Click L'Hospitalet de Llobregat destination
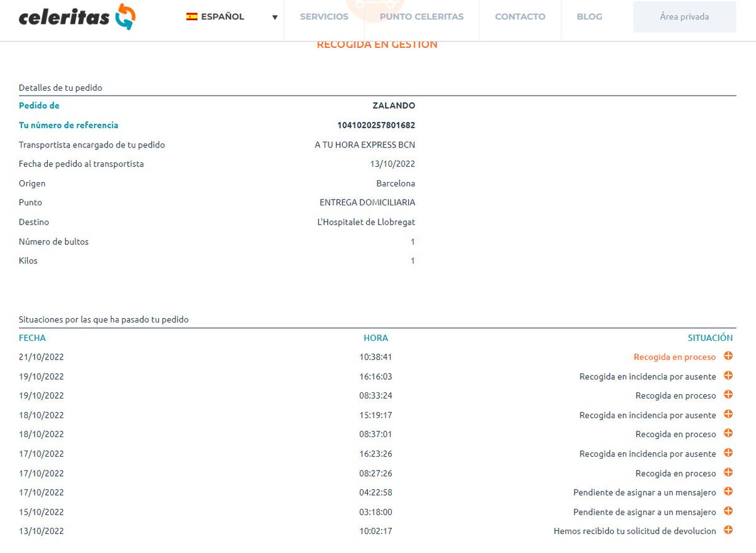 pyautogui.click(x=366, y=222)
